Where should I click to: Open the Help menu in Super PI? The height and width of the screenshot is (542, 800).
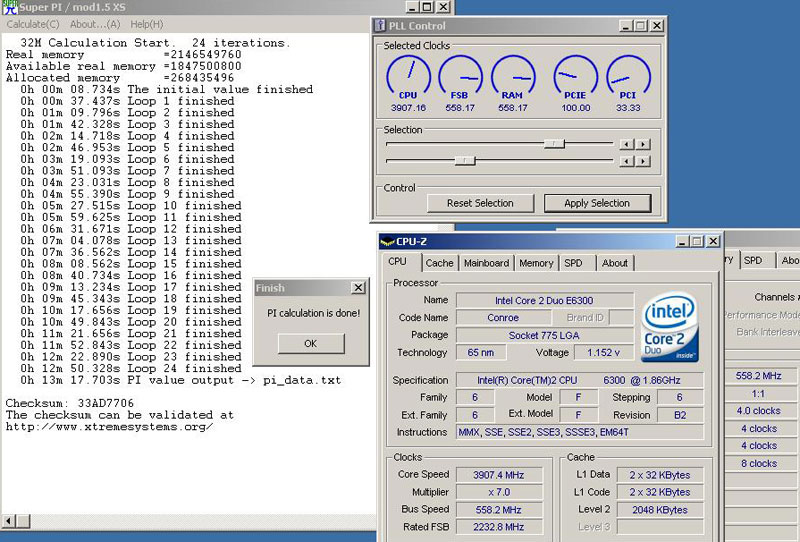point(146,24)
